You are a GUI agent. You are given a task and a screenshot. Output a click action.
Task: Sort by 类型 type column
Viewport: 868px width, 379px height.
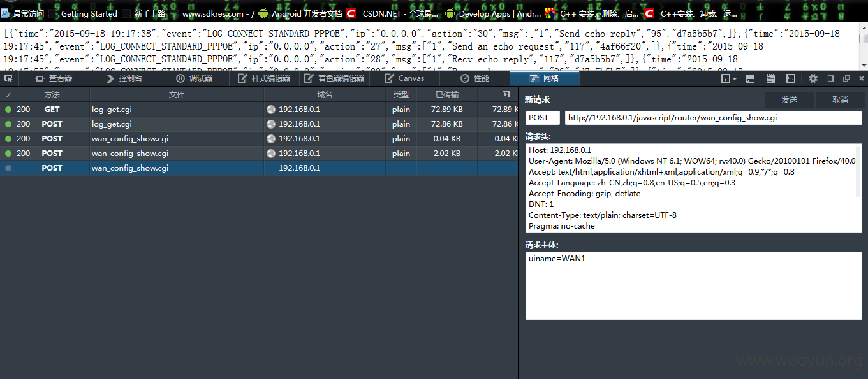[401, 94]
